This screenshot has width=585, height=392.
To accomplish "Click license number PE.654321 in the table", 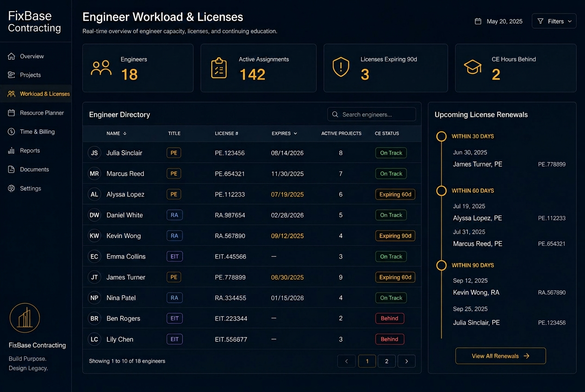I will pyautogui.click(x=230, y=174).
